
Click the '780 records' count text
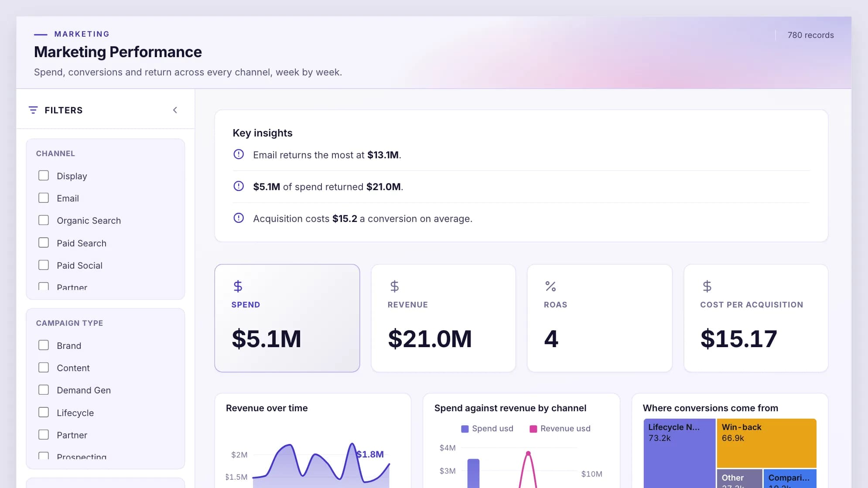coord(810,35)
